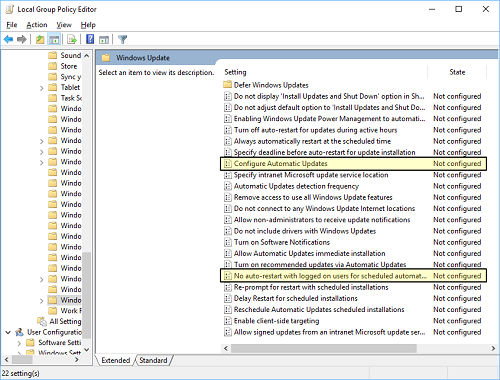Switch to the Standard tab
The height and width of the screenshot is (380, 500).
153,360
